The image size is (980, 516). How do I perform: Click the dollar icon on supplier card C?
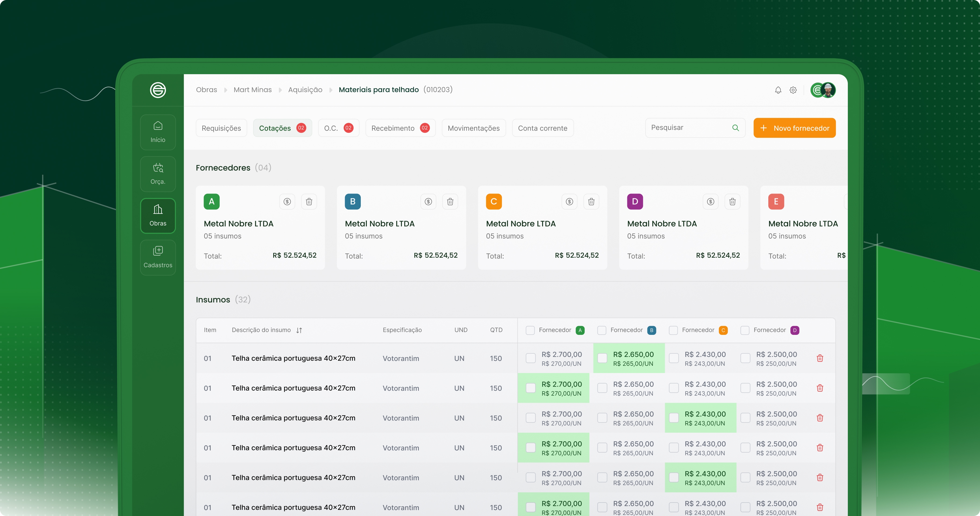(x=570, y=202)
